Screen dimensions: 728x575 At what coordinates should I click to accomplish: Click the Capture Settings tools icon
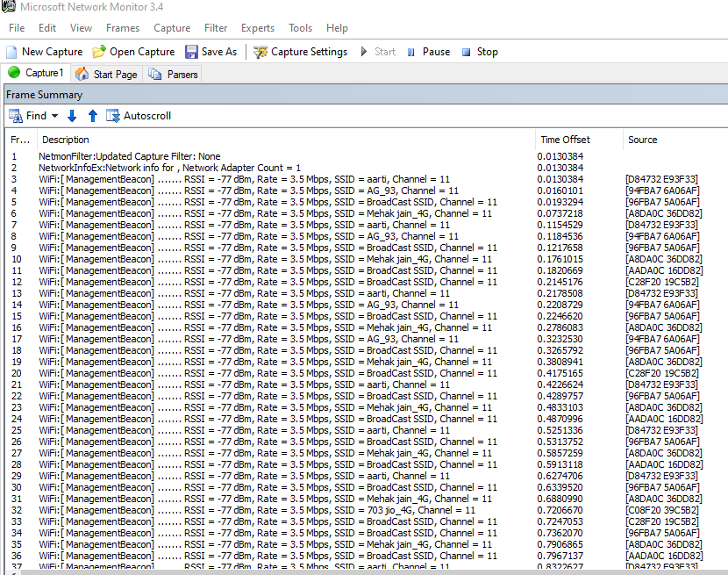tap(260, 52)
